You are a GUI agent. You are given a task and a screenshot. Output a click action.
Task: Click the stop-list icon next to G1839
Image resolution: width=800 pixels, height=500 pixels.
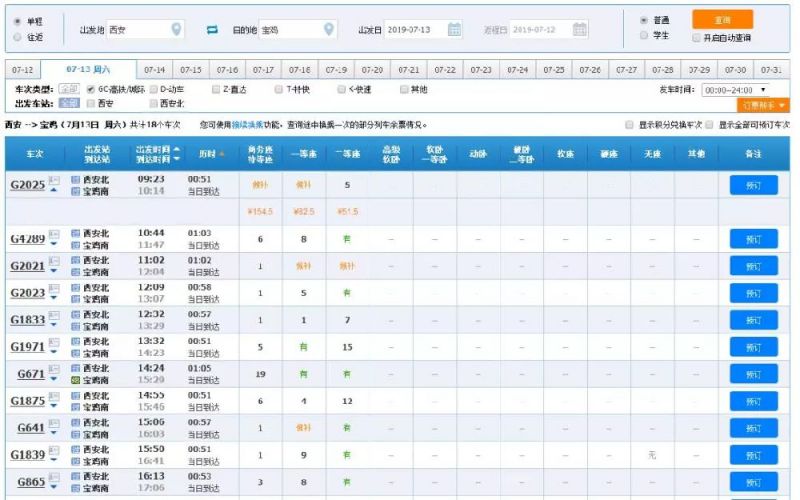pos(54,451)
